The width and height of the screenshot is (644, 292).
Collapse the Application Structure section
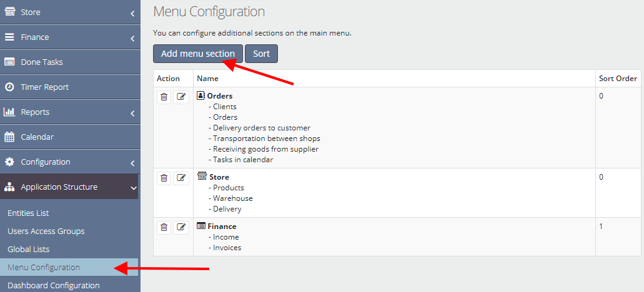pos(133,188)
